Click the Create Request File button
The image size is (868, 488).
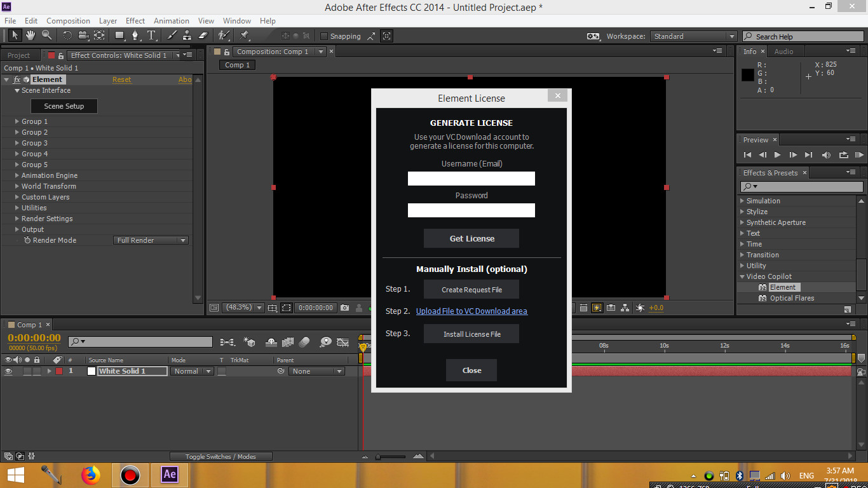(x=471, y=289)
